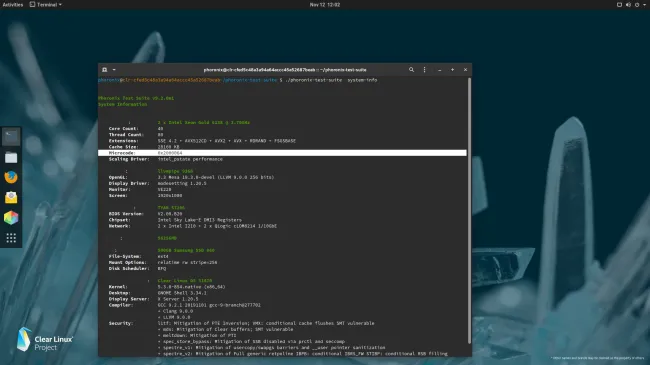
Task: Expand the system menu arrow in top bar
Action: 644,5
